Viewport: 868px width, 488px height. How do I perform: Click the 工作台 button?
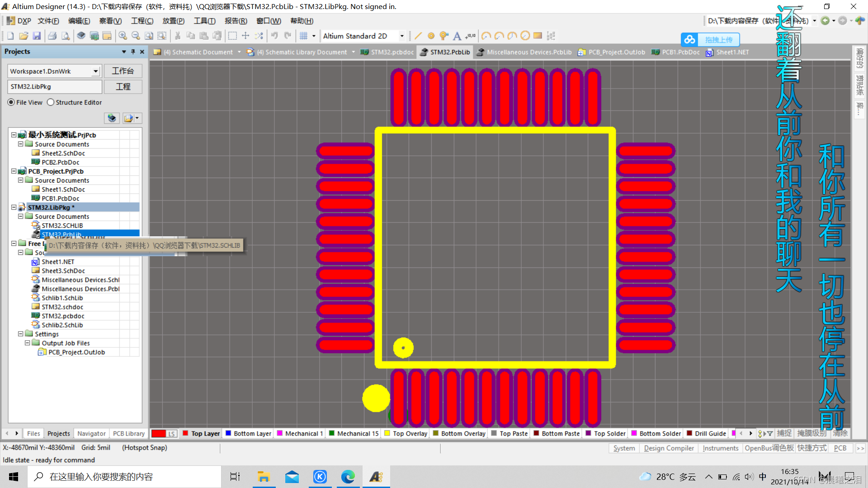(x=123, y=71)
